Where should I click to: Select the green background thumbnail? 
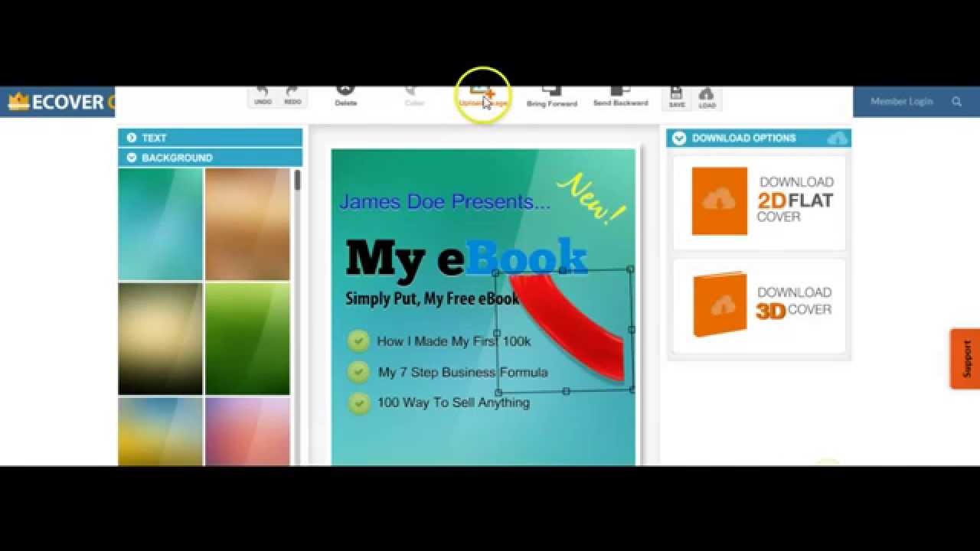point(247,339)
